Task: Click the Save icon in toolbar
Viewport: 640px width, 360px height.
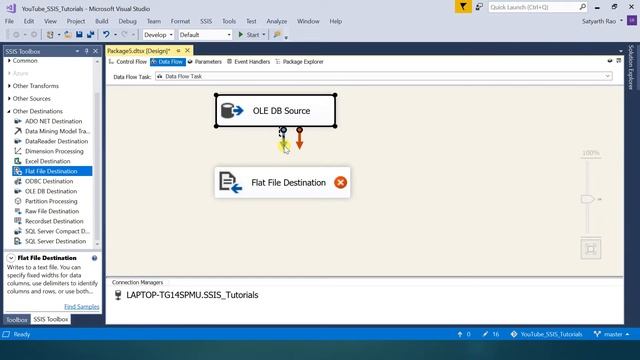Action: 79,35
